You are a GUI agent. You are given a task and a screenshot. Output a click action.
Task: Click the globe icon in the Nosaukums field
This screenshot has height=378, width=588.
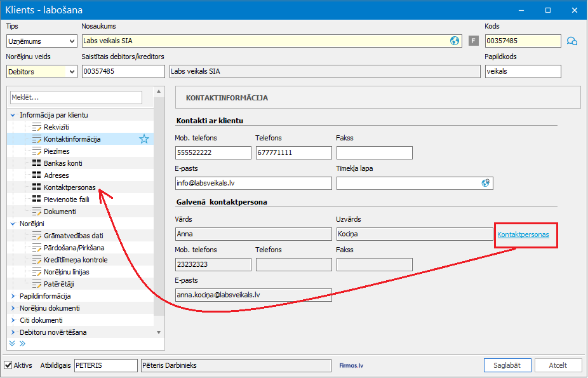[455, 41]
